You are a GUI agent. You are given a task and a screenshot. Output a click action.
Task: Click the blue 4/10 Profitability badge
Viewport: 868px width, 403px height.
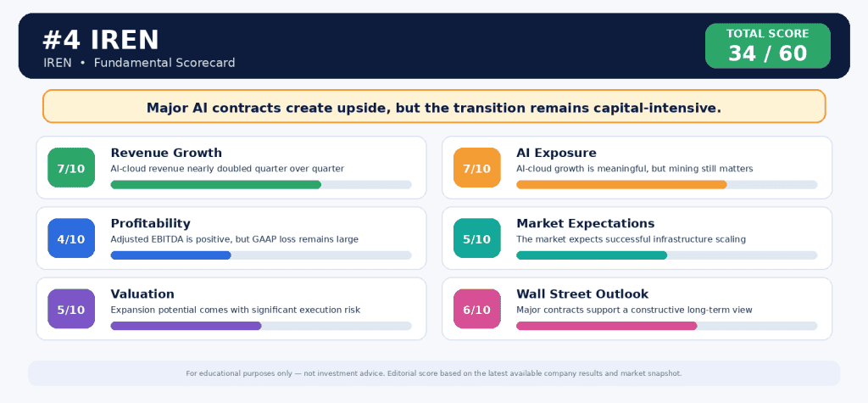point(71,238)
